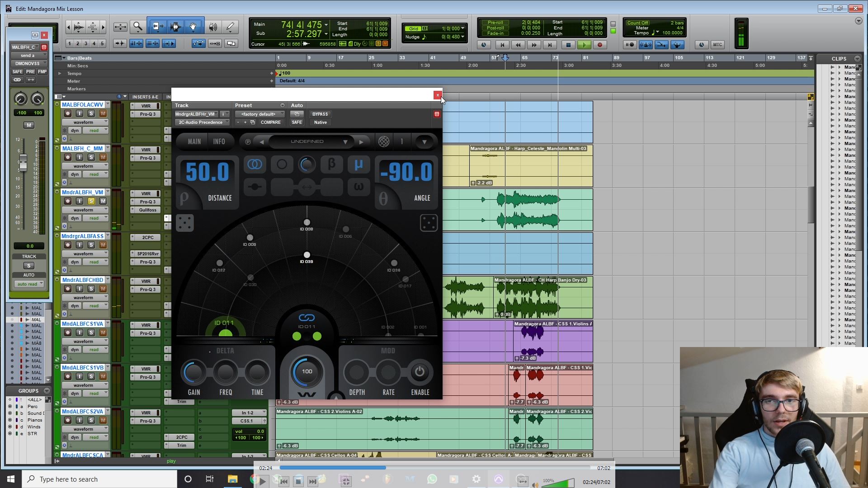Select the Pencil tool
Screen dimensions: 868x488
pos(230,27)
